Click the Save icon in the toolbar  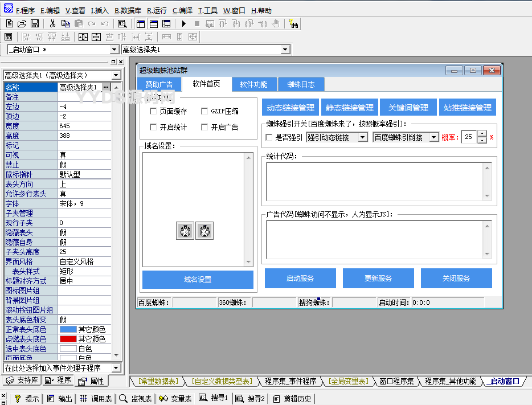(35, 23)
